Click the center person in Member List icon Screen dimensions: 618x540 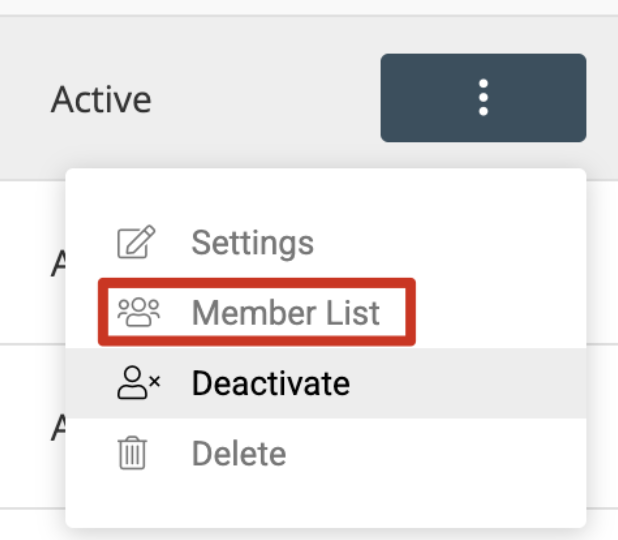pyautogui.click(x=139, y=312)
